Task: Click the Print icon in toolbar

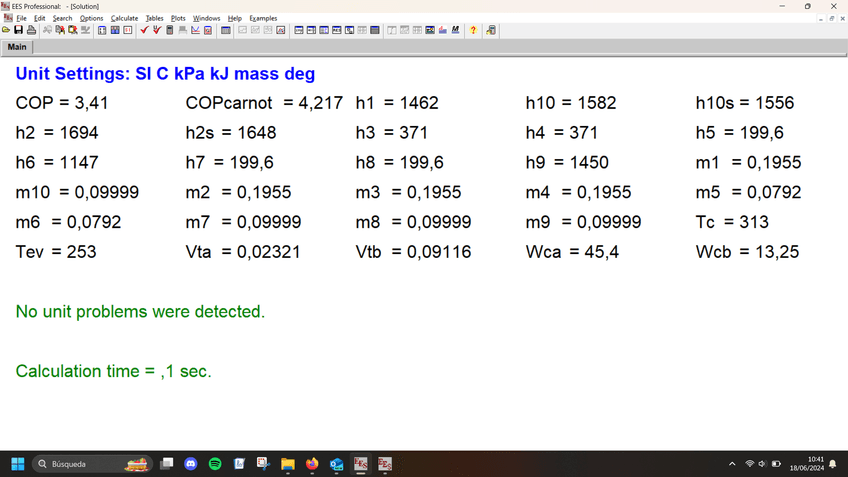Action: [x=31, y=30]
